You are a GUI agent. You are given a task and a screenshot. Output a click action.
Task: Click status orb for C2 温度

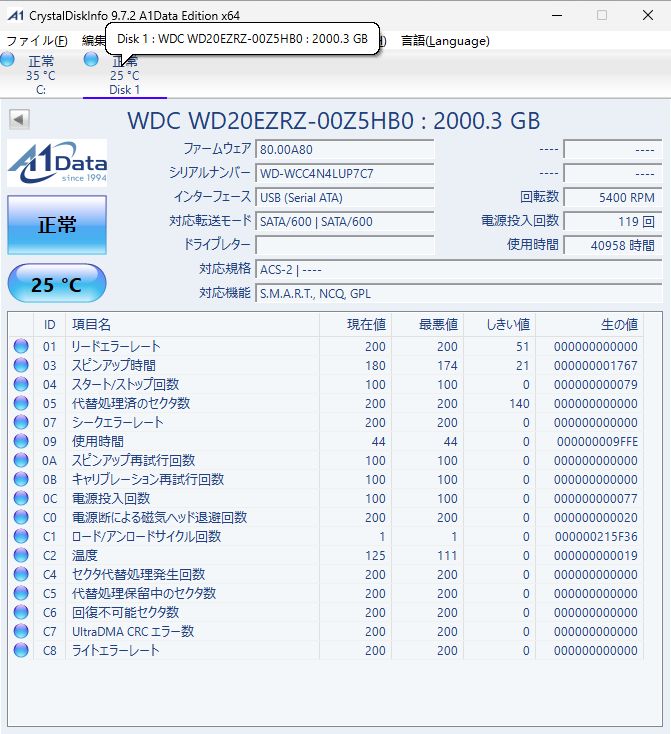click(x=21, y=555)
